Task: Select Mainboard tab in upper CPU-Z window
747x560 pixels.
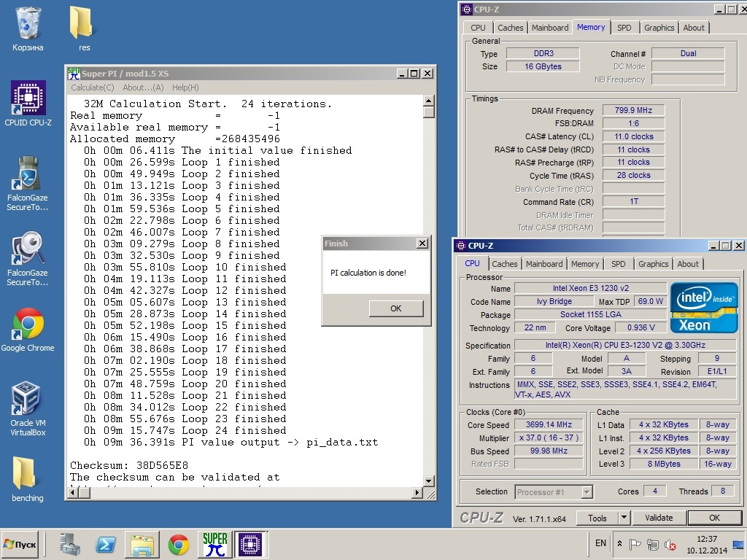Action: (x=550, y=28)
